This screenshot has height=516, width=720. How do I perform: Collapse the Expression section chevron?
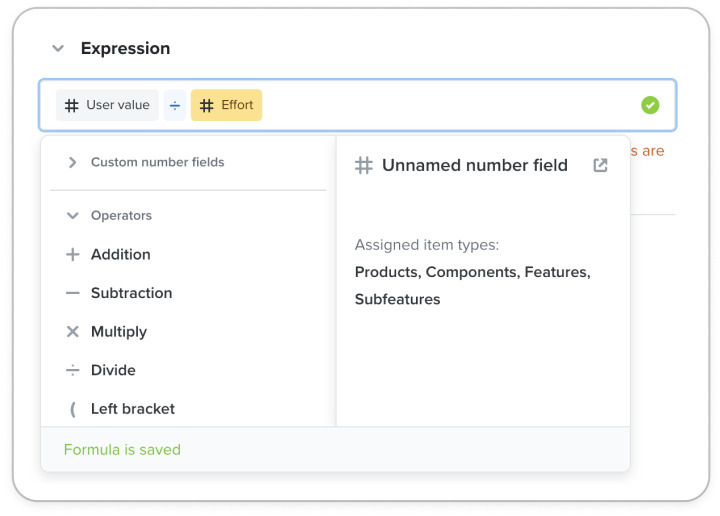(x=58, y=48)
